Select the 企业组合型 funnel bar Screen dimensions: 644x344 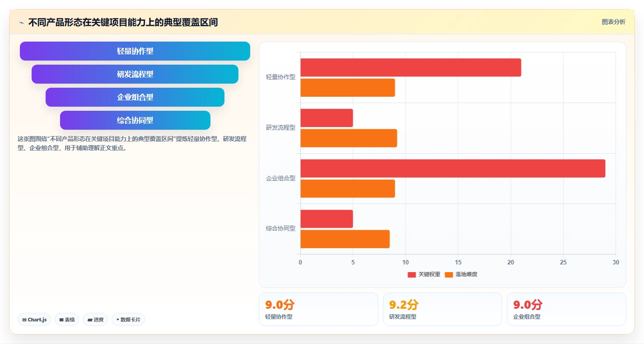[135, 97]
